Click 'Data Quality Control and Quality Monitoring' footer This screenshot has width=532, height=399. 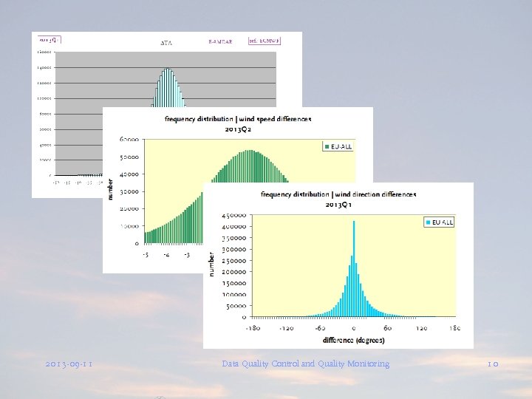(306, 364)
